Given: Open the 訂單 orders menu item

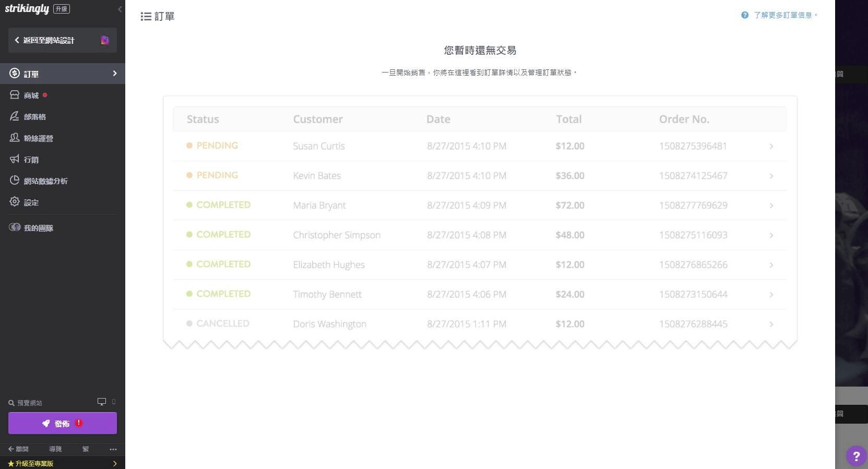Looking at the screenshot, I should tap(63, 74).
